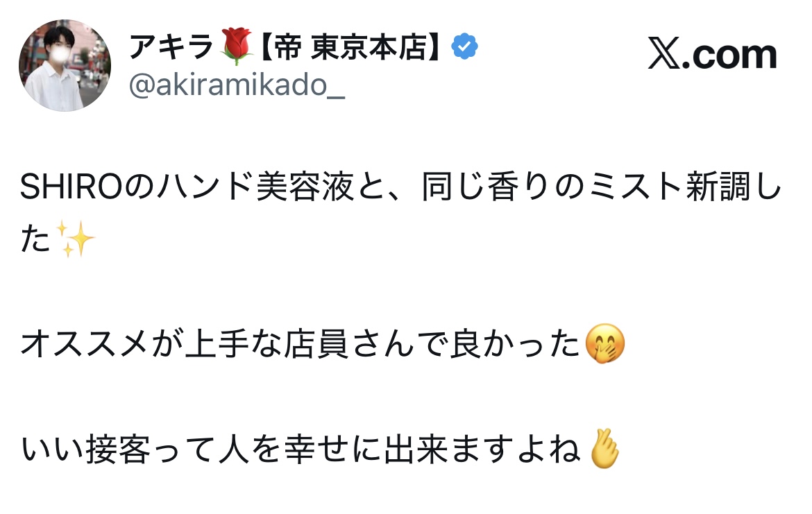Image resolution: width=812 pixels, height=514 pixels.
Task: Click the rose emoji in the display name
Action: [x=236, y=48]
